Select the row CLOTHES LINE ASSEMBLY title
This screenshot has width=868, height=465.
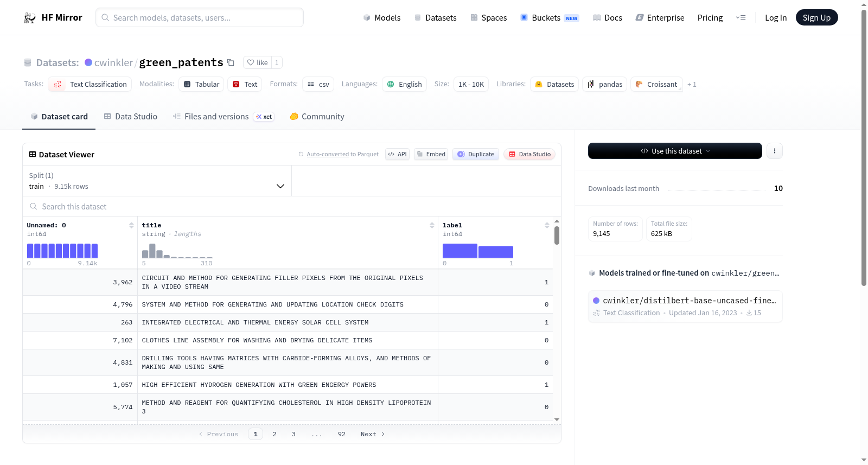coord(288,340)
